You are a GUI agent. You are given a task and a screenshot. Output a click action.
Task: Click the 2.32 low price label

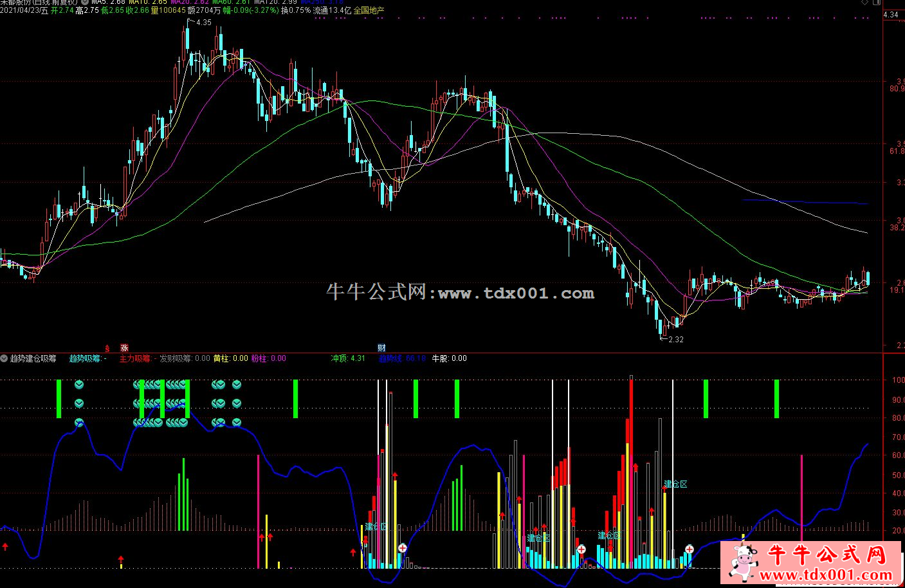tap(676, 339)
